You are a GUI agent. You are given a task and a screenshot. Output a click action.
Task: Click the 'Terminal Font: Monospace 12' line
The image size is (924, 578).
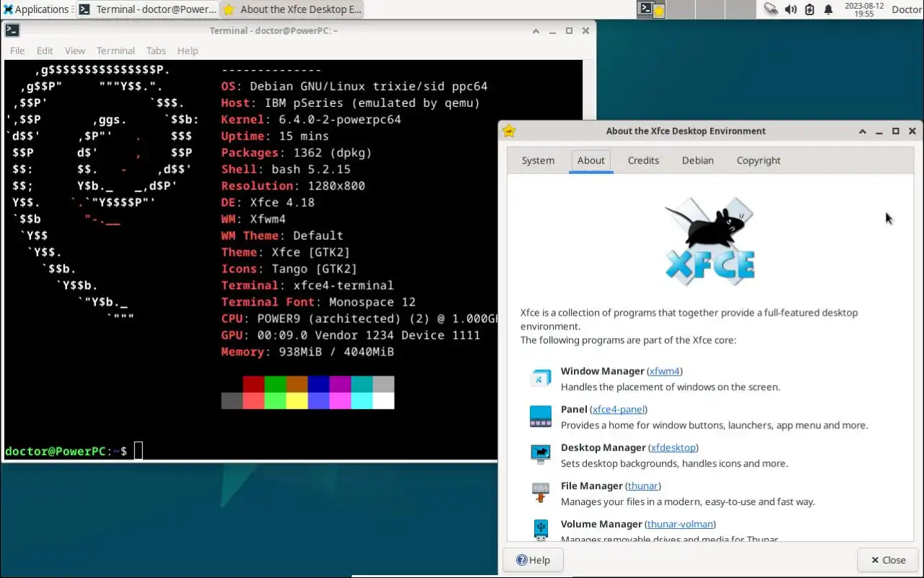click(x=318, y=302)
